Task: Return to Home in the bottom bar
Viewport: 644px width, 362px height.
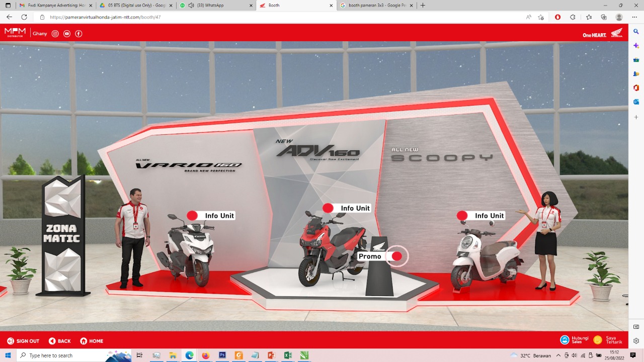Action: (92, 341)
